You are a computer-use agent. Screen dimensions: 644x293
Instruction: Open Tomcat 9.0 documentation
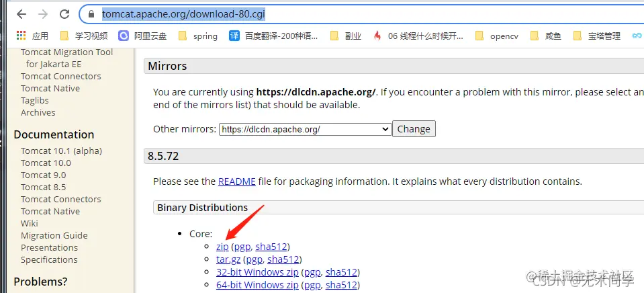(x=43, y=175)
